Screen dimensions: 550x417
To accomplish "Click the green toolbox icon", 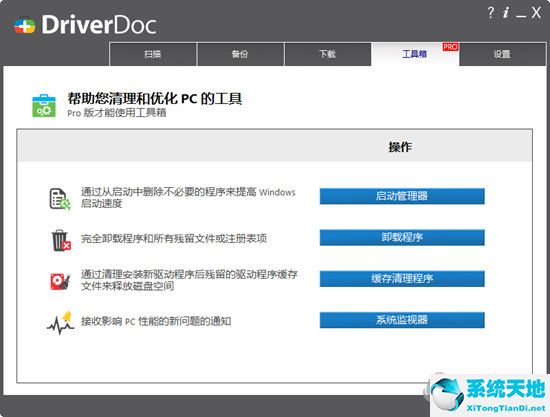I will pyautogui.click(x=44, y=106).
